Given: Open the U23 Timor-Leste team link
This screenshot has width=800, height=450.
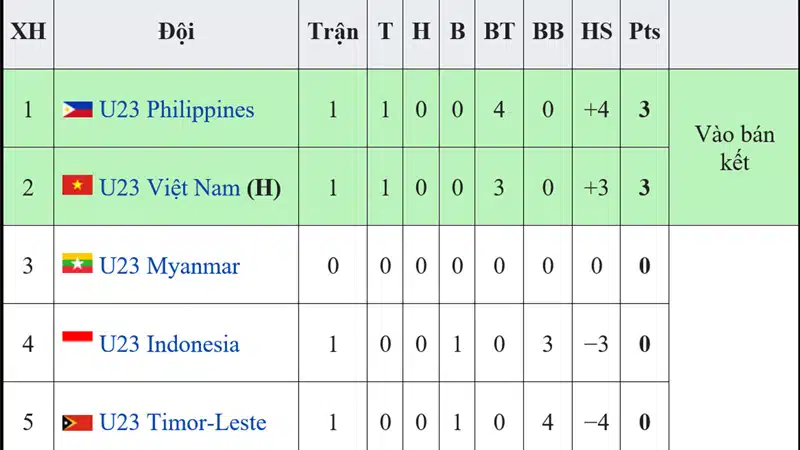Looking at the screenshot, I should (x=183, y=422).
